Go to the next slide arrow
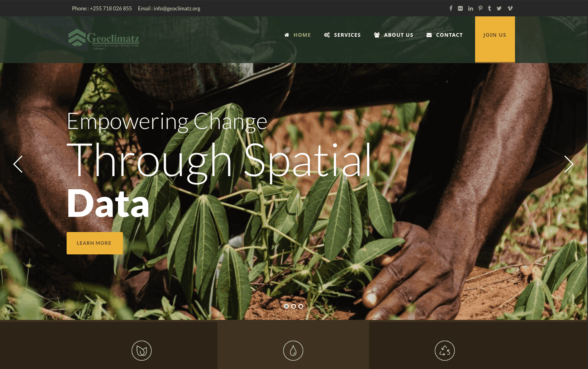 click(569, 164)
